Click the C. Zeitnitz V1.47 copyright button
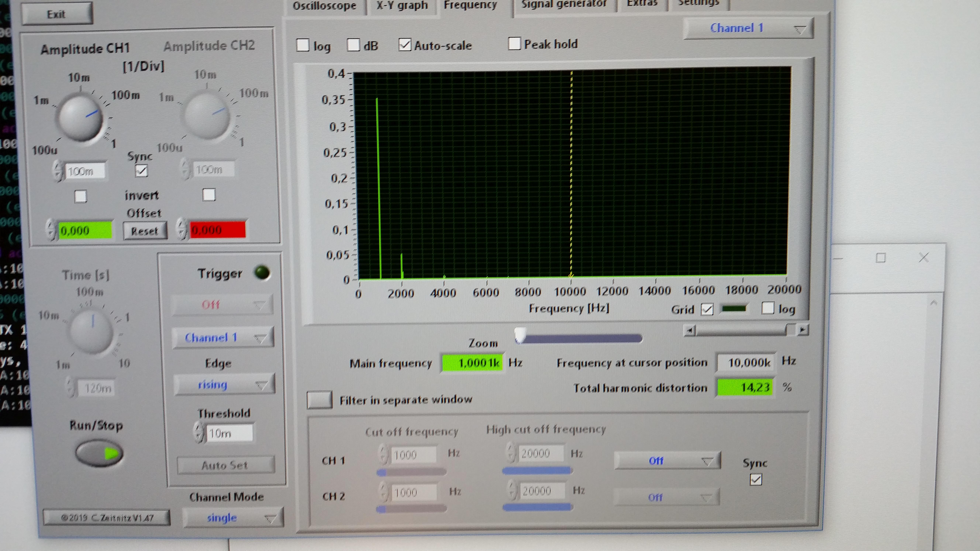This screenshot has height=551, width=980. coord(106,518)
